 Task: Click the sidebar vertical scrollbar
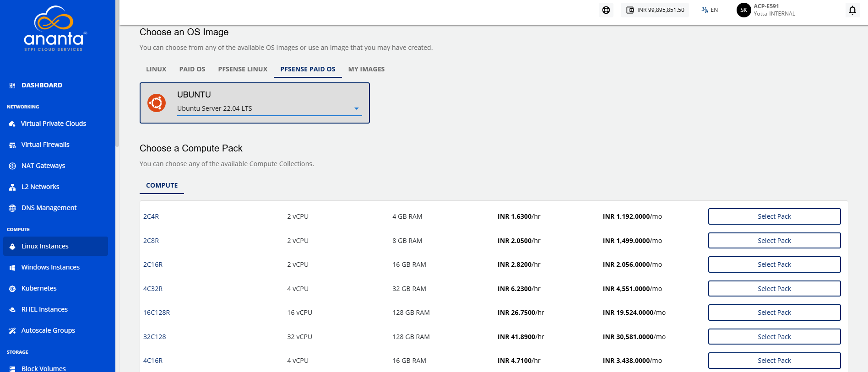tap(117, 73)
